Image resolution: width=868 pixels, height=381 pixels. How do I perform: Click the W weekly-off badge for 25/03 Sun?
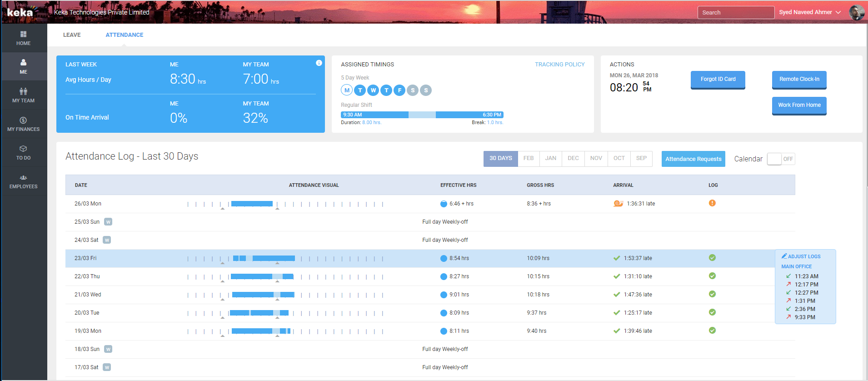coord(108,222)
